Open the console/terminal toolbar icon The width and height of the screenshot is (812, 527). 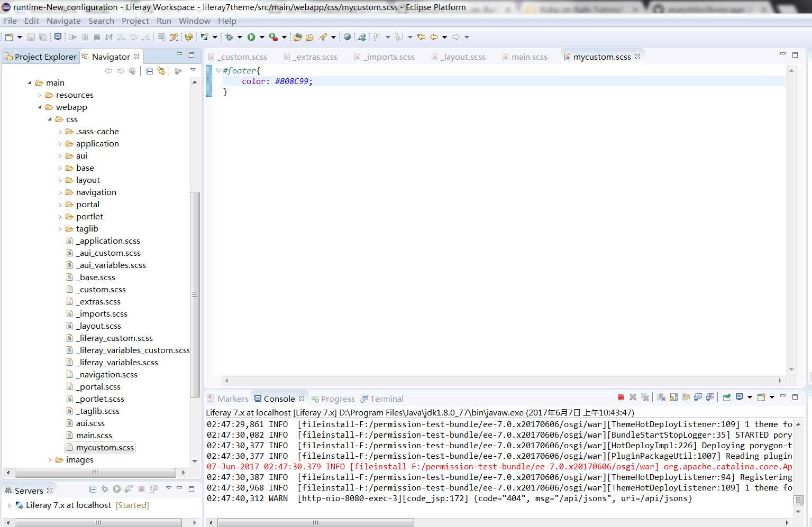58,37
